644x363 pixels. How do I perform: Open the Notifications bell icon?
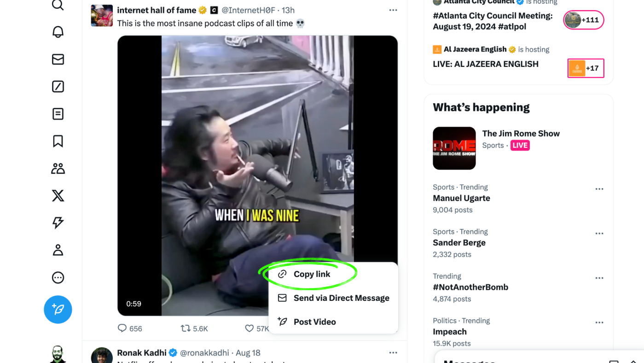coord(58,32)
